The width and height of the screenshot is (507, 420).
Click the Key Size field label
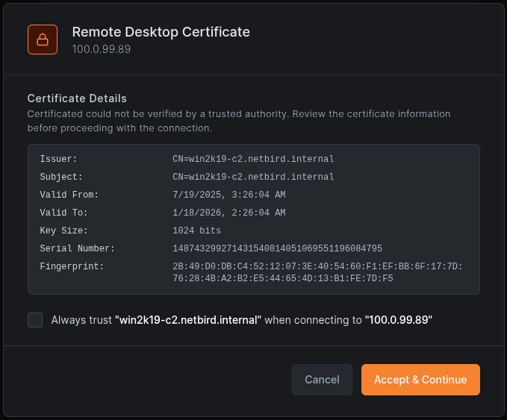63,231
